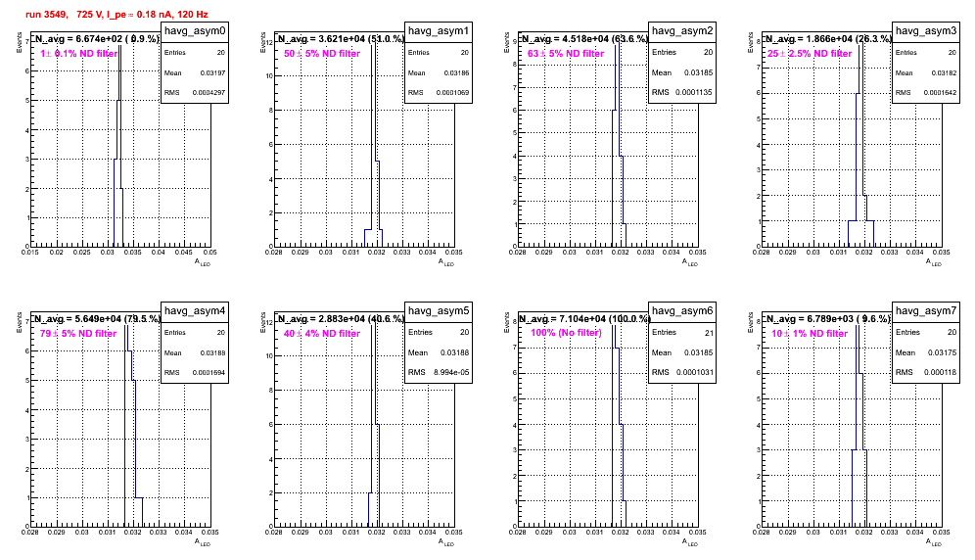Select the havg_asym3 stats box title
Screen dimensions: 975x560
tap(926, 31)
